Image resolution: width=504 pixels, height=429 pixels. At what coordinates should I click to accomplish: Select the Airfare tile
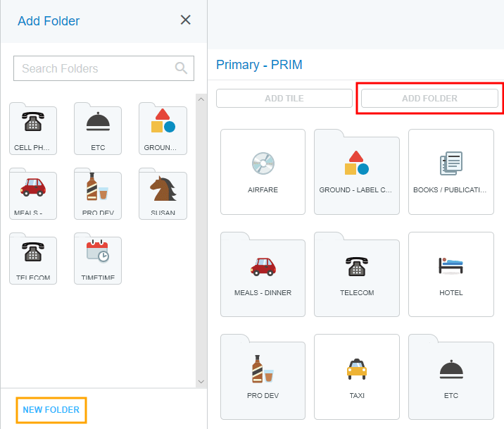(263, 171)
